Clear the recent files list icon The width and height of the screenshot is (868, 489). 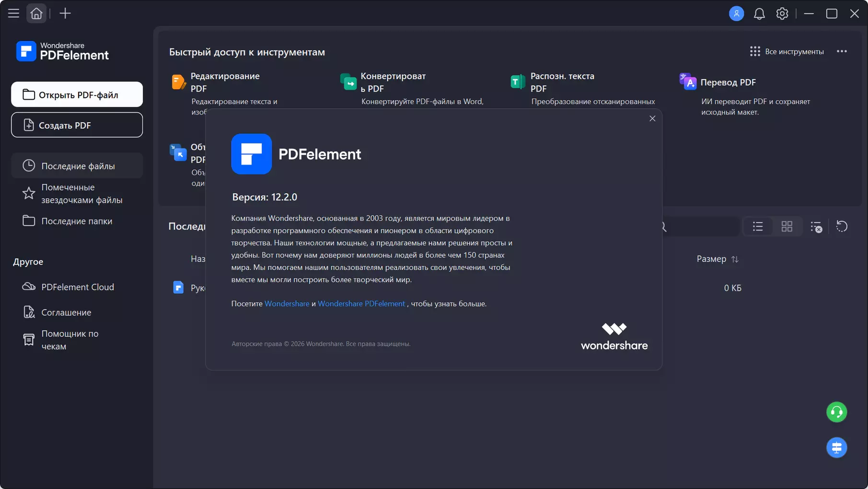816,226
